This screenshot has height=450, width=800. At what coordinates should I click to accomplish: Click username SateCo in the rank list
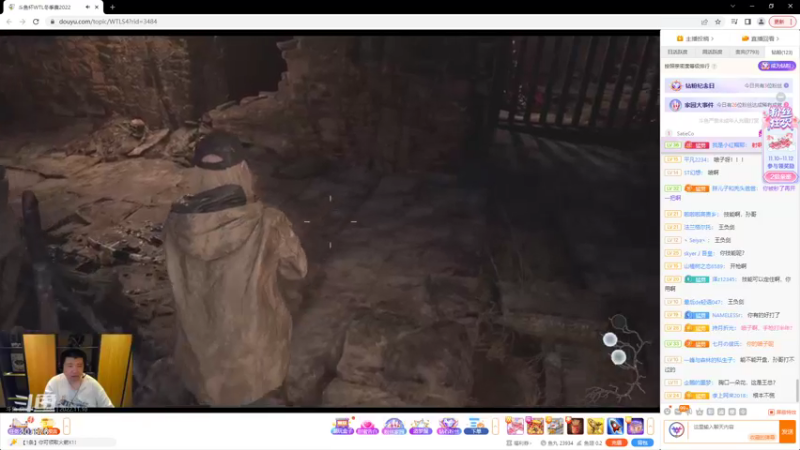[x=685, y=134]
